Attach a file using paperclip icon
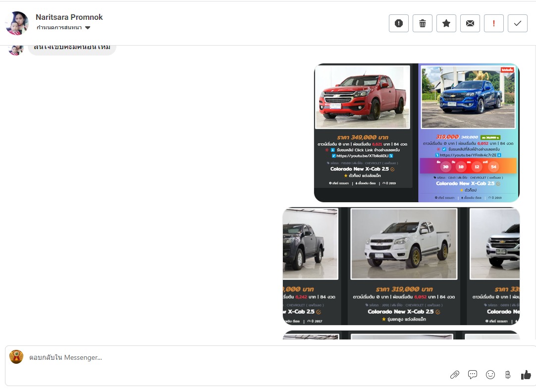The width and height of the screenshot is (536, 392). (x=454, y=375)
